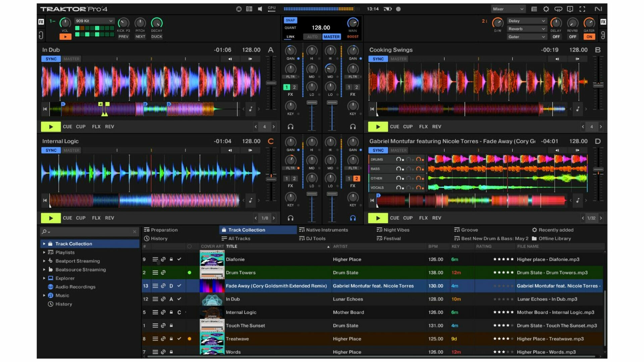
Task: Click the DUCK button in pattern player
Action: (x=157, y=37)
